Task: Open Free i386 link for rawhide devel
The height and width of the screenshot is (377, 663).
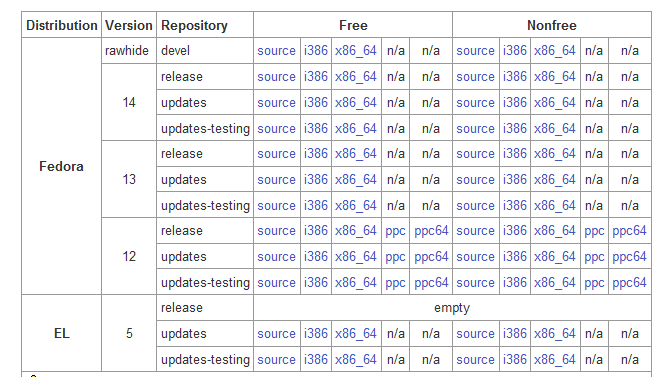Action: [x=315, y=51]
